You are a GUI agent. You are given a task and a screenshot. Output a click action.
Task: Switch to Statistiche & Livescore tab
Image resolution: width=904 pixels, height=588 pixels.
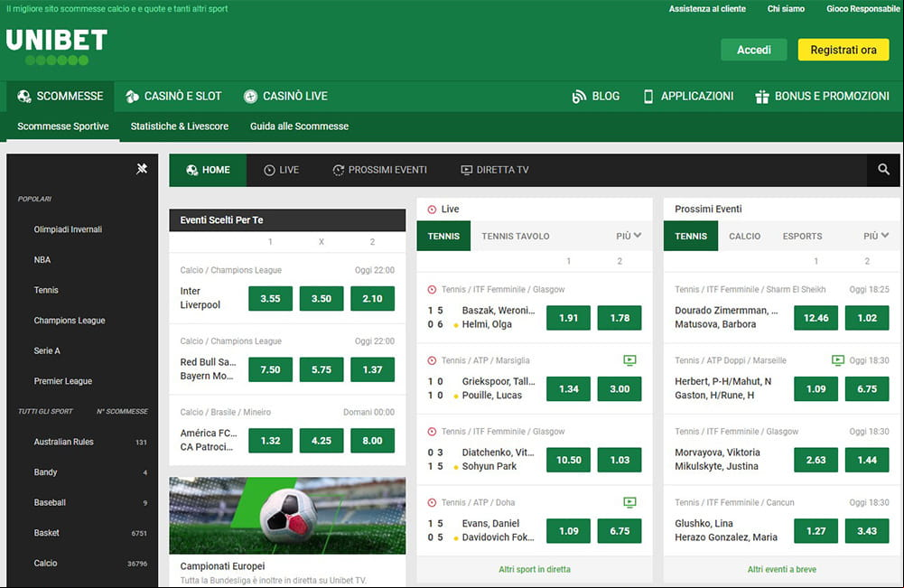coord(180,126)
